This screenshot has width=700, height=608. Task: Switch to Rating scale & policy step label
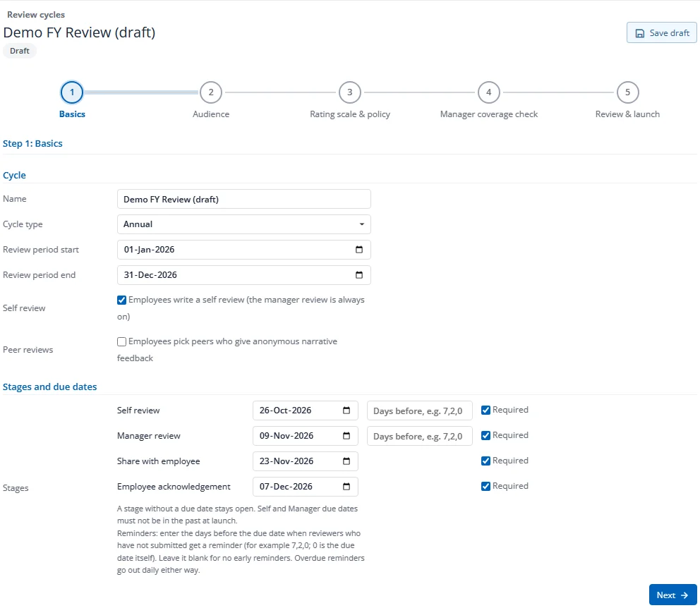(350, 114)
